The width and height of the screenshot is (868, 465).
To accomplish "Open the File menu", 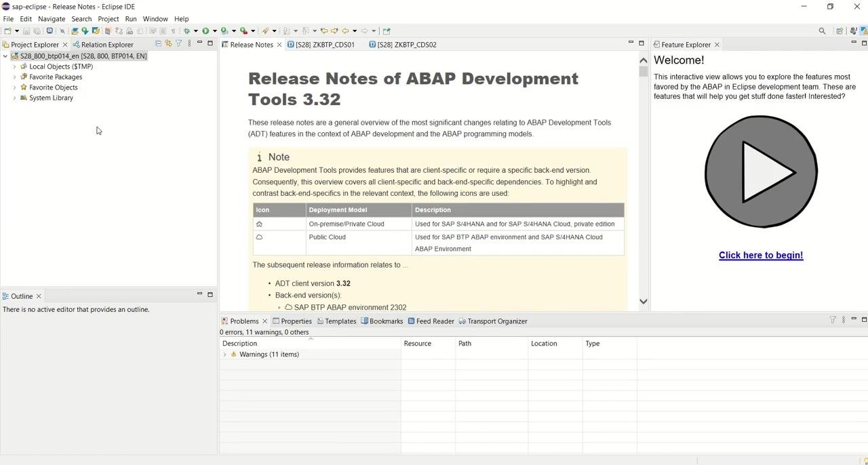I will tap(8, 19).
